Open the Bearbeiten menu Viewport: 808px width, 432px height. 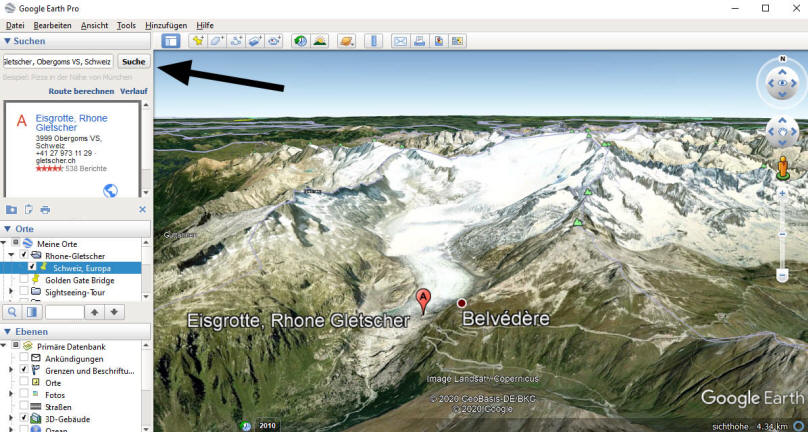click(x=53, y=25)
